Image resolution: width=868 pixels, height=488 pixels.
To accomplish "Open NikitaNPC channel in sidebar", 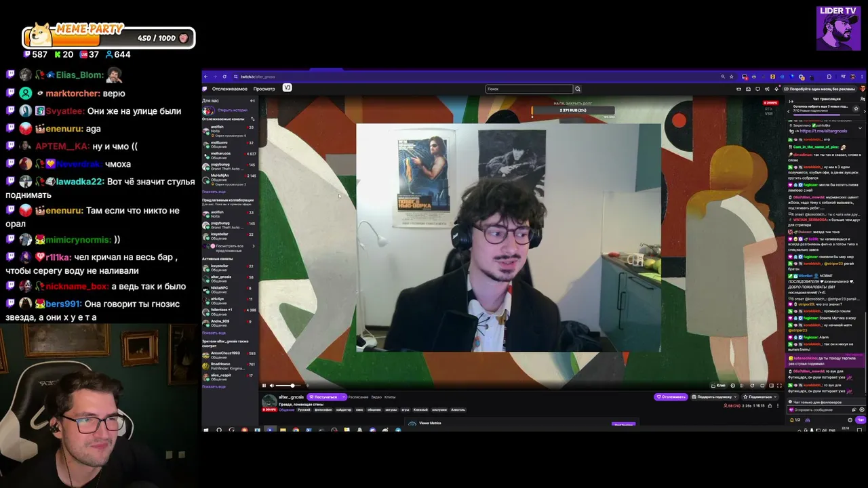I will pyautogui.click(x=229, y=289).
